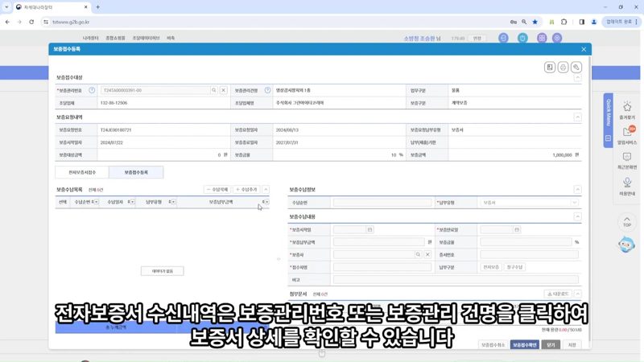The image size is (644, 362).
Task: Collapse the 첨부문서 section
Action: point(577,294)
